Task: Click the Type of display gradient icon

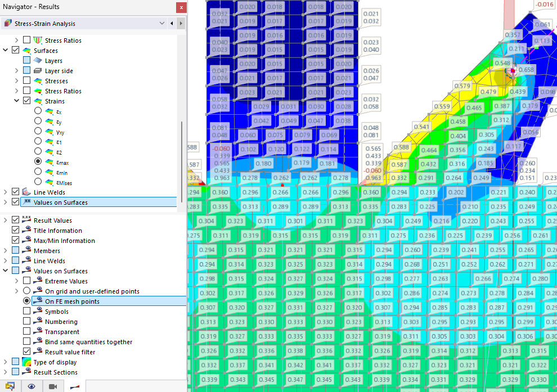Action: coord(26,362)
